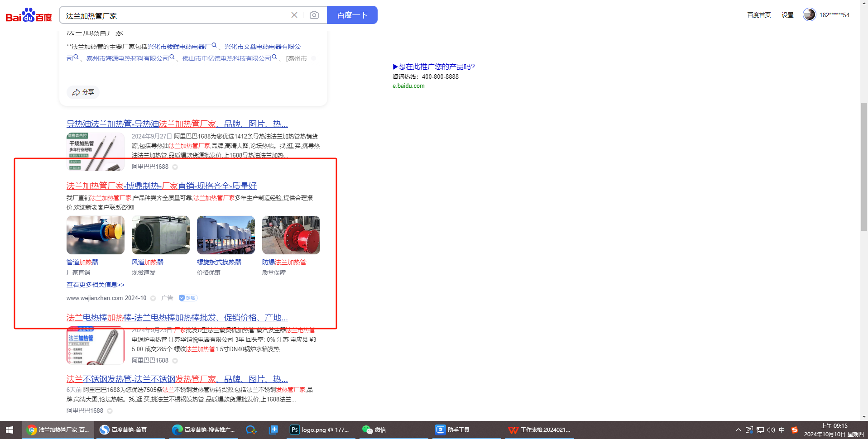Image resolution: width=868 pixels, height=439 pixels.
Task: Open the 佛山市中亿德电热科技有限公司 link
Action: pyautogui.click(x=227, y=58)
